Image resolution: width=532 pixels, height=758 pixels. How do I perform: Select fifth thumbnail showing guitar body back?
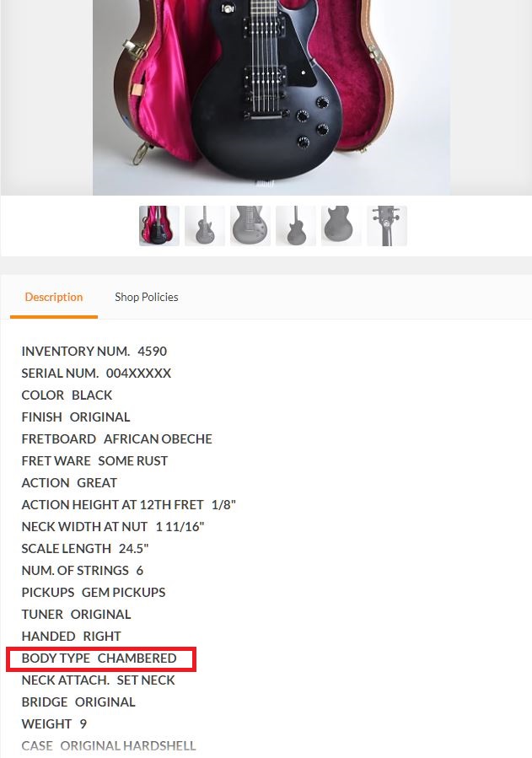tap(341, 226)
